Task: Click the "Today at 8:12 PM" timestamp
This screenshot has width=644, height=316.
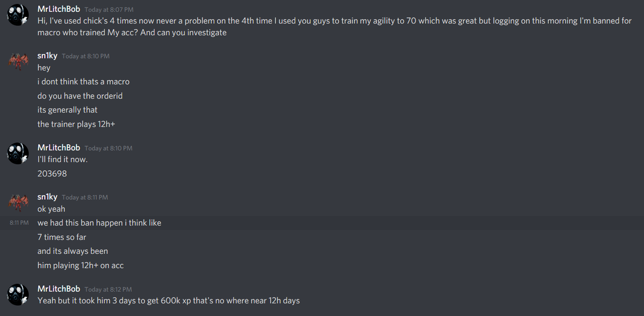Action: pyautogui.click(x=108, y=289)
